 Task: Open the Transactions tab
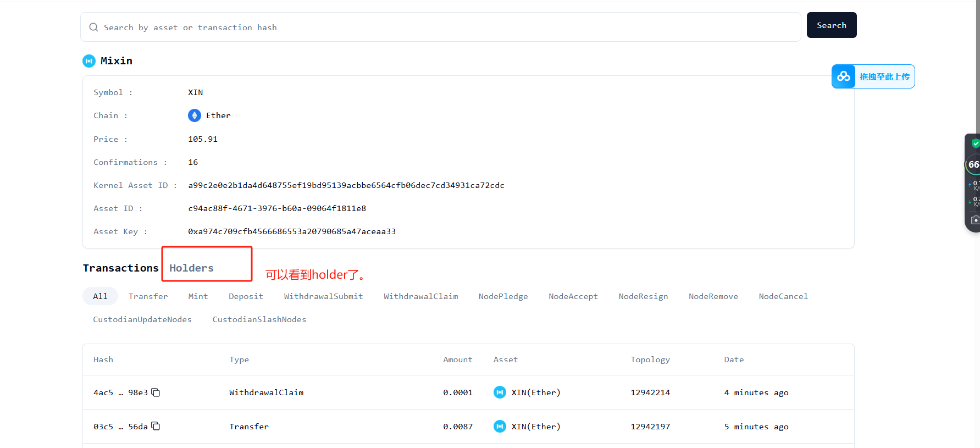tap(121, 268)
